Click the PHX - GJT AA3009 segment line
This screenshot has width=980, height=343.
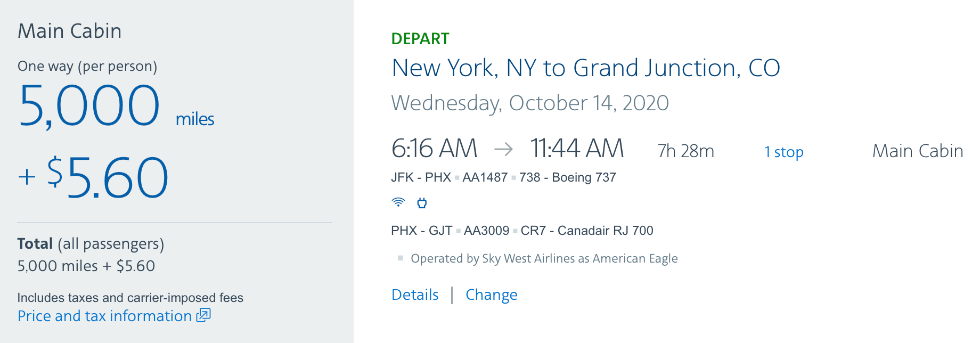pos(522,231)
